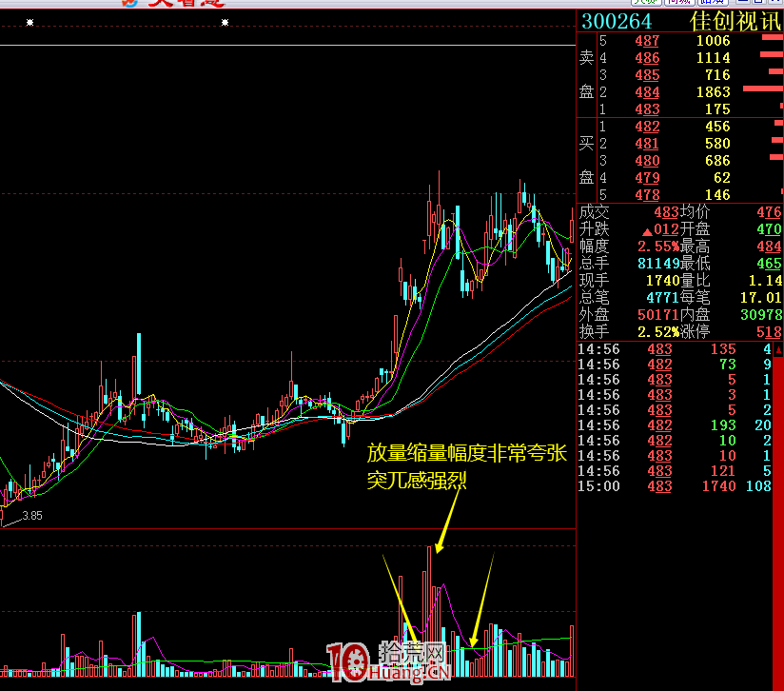784x691 pixels.
Task: Click the right-hand star info marker on chart
Action: [x=225, y=23]
